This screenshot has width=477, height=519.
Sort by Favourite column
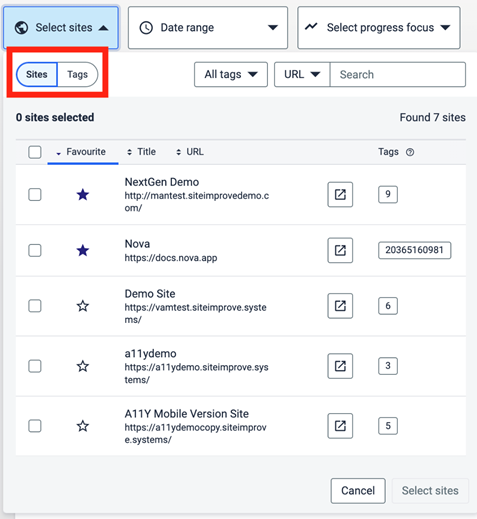[x=83, y=152]
